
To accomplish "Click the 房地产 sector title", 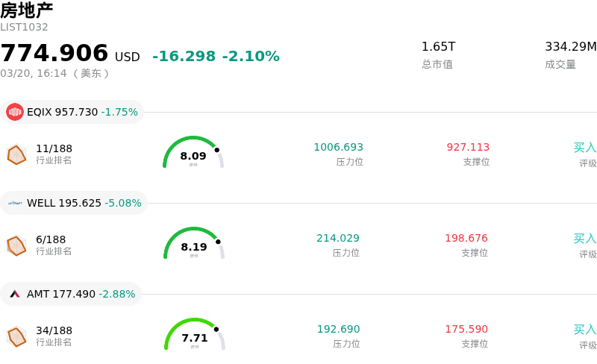I will coord(27,10).
